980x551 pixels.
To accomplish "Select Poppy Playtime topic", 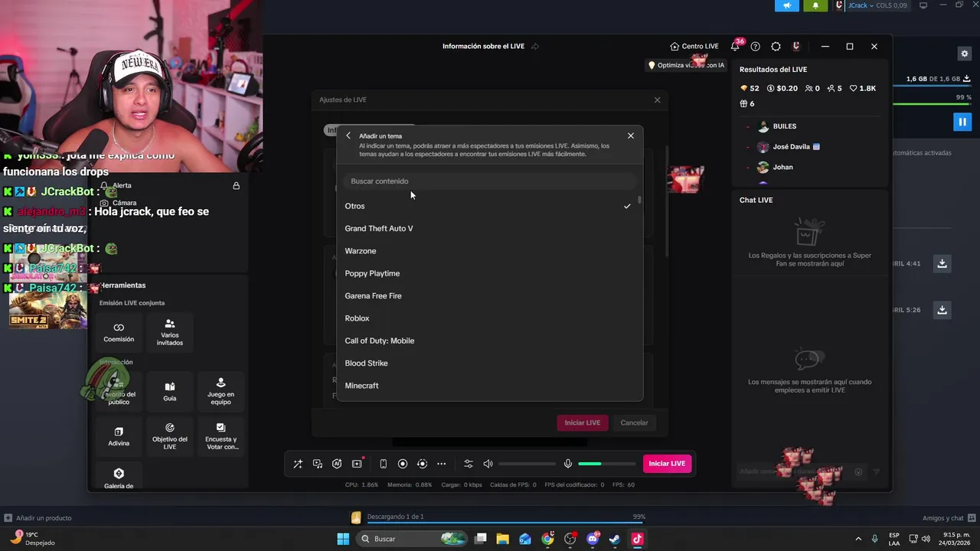I will 488,273.
